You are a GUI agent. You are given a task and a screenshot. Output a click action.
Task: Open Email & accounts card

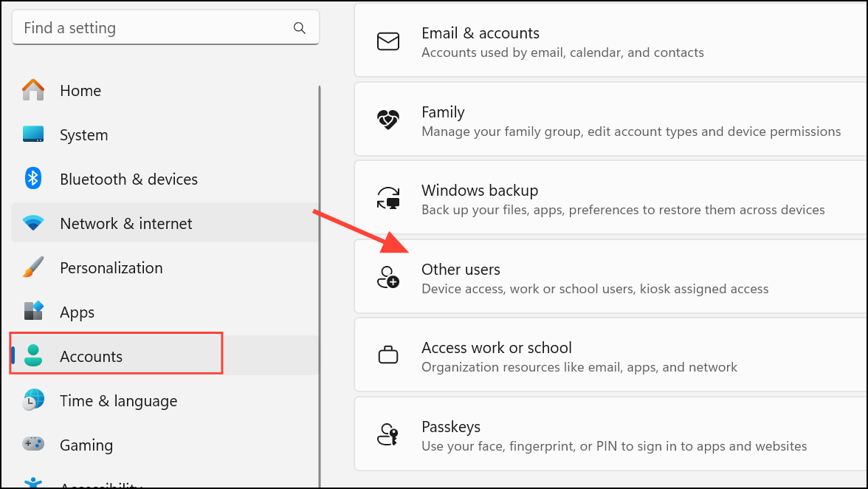(x=610, y=41)
